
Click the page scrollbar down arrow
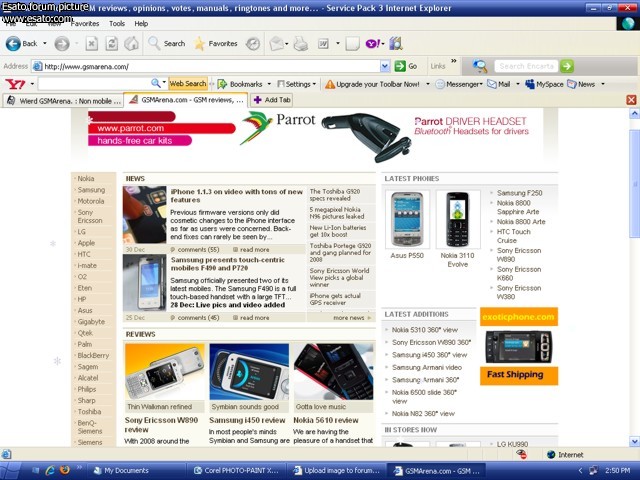[634, 441]
